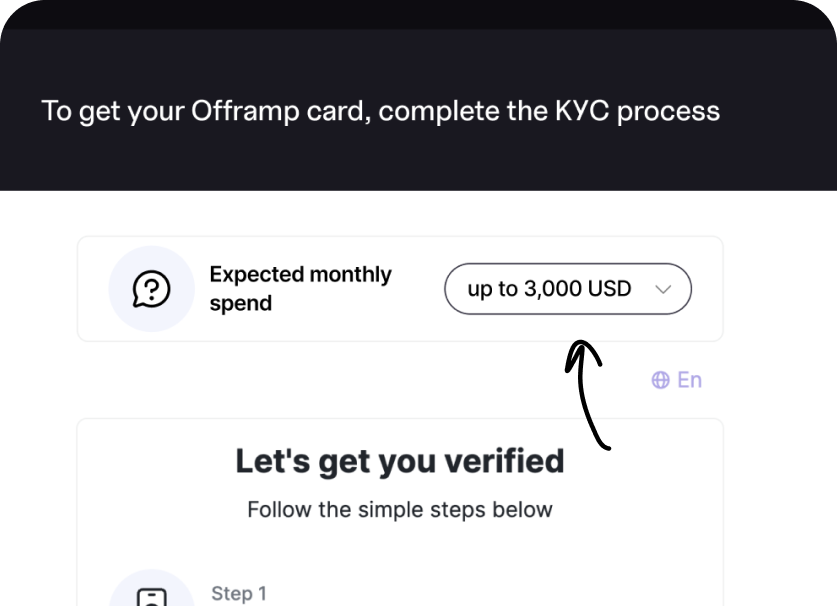837x606 pixels.
Task: Click the KYC process header text
Action: pyautogui.click(x=381, y=111)
